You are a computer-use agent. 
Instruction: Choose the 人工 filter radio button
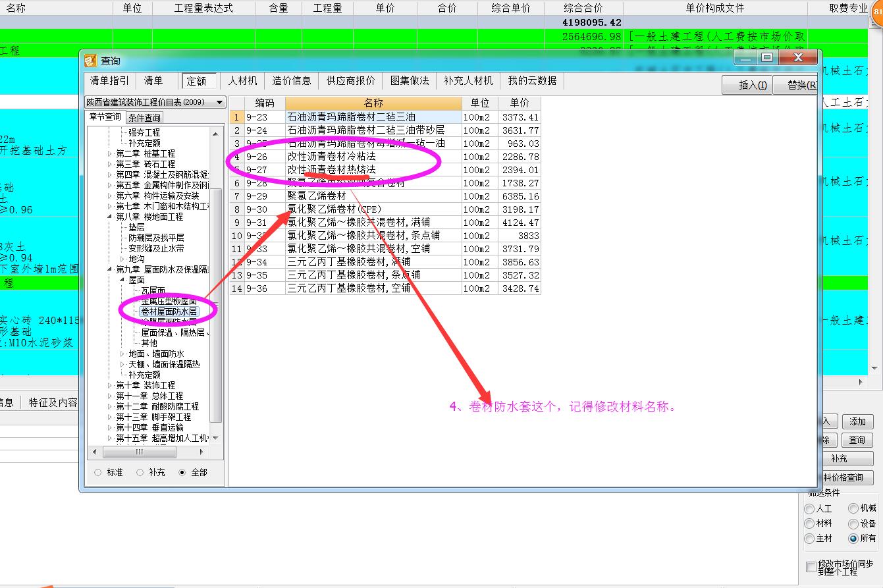pos(809,509)
